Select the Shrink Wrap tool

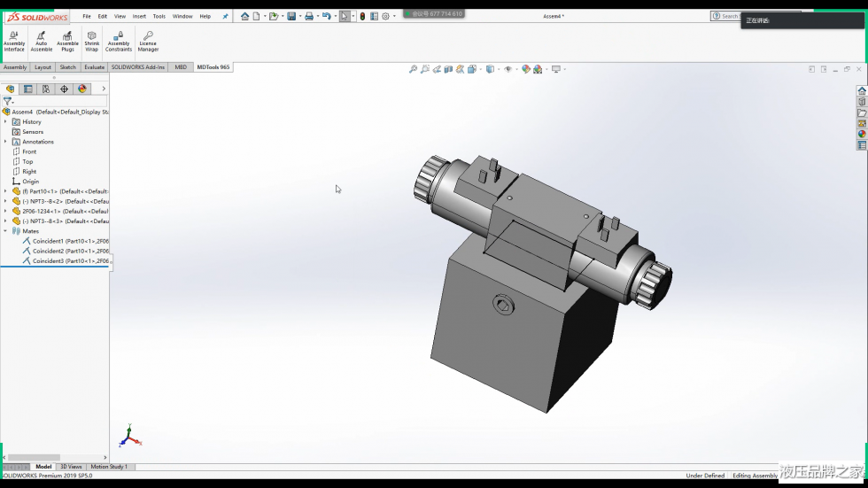[92, 41]
